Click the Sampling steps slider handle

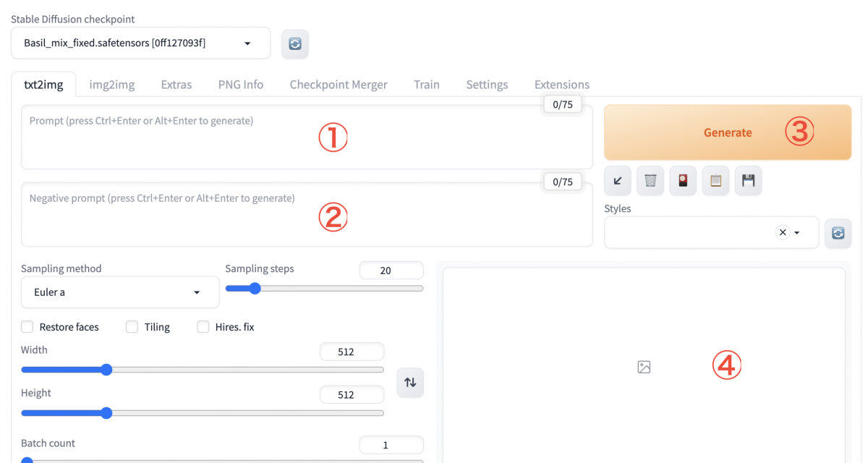click(x=254, y=288)
